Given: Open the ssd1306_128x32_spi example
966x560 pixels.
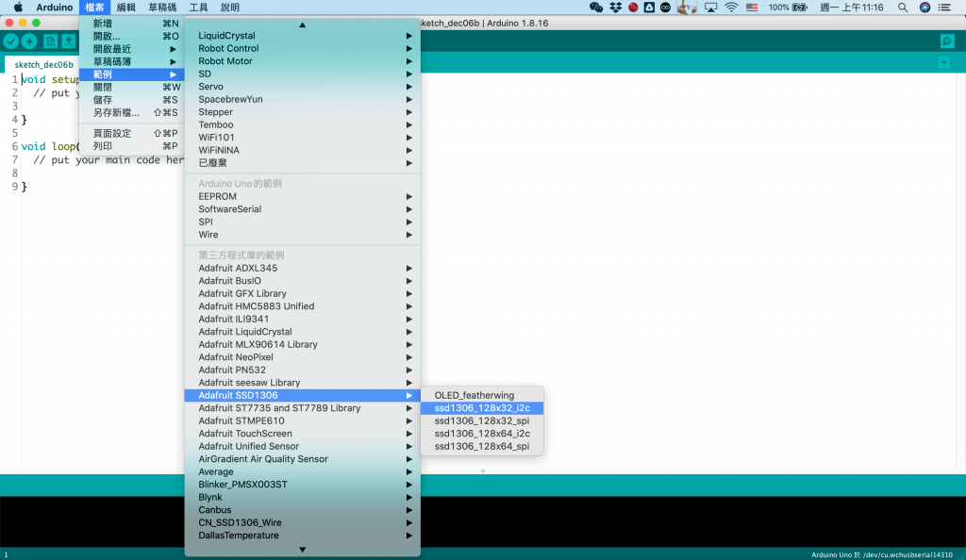Looking at the screenshot, I should [x=482, y=420].
